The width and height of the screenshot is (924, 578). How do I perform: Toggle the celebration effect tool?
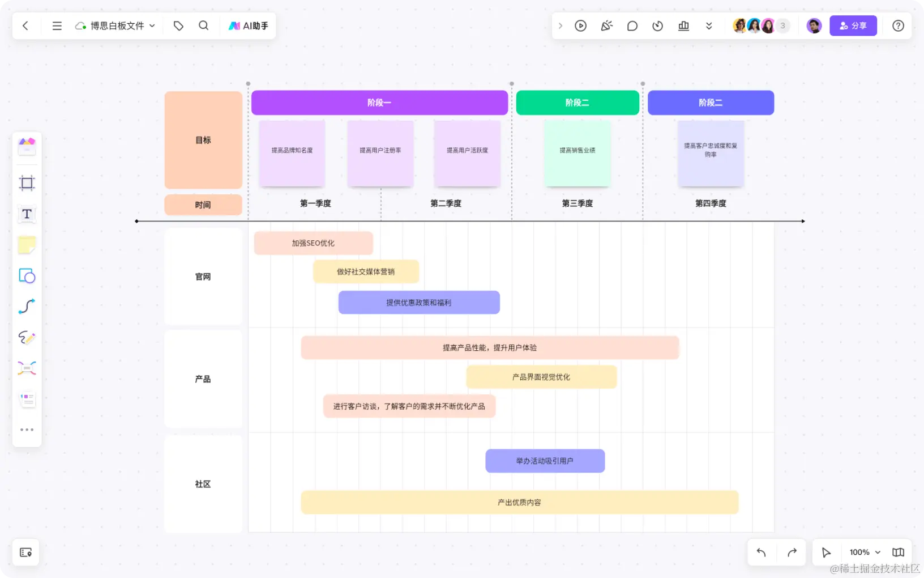tap(606, 25)
